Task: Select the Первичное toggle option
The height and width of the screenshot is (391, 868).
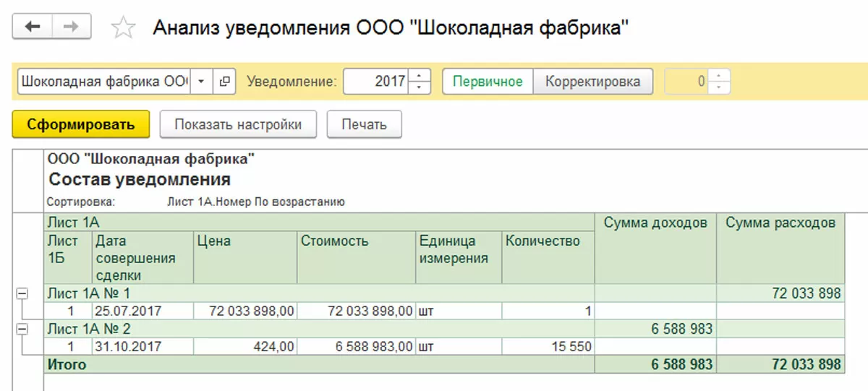Action: tap(488, 82)
